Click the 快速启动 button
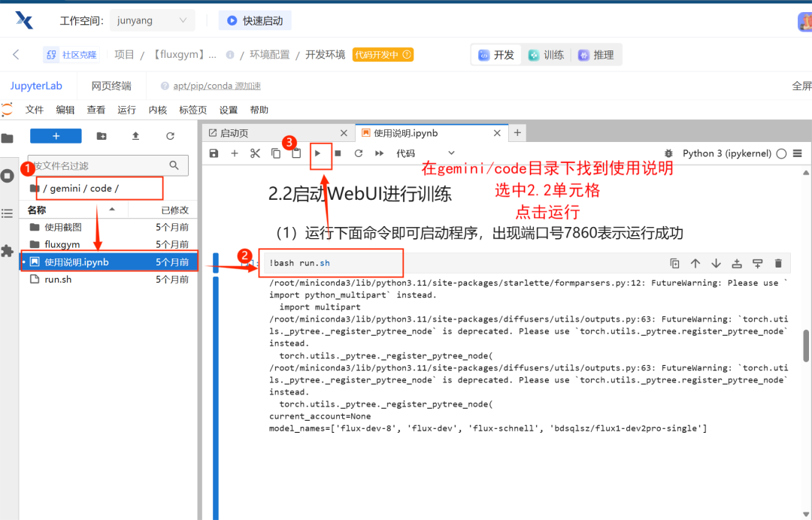 tap(255, 21)
